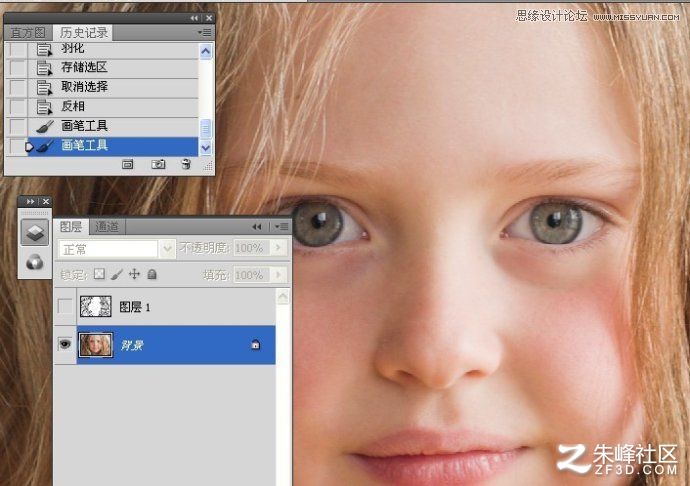Select the first 画笔工具 history state
Image resolution: width=690 pixels, height=486 pixels.
pos(113,126)
